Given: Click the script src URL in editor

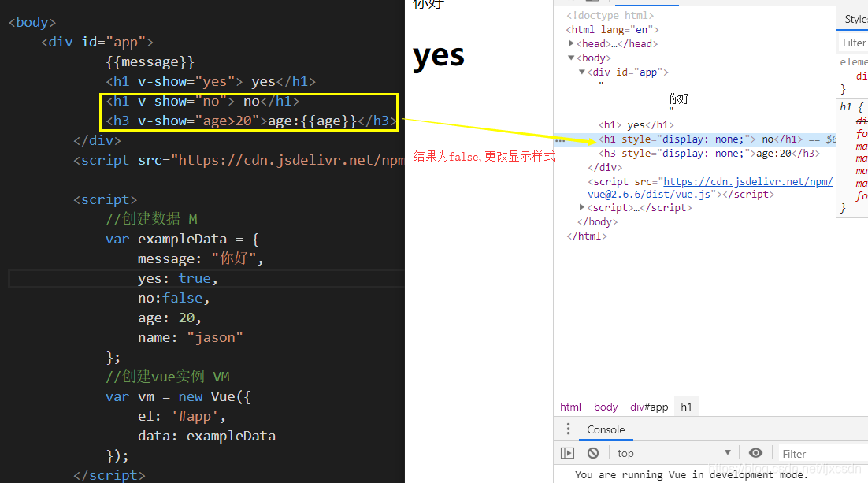Looking at the screenshot, I should pyautogui.click(x=291, y=160).
